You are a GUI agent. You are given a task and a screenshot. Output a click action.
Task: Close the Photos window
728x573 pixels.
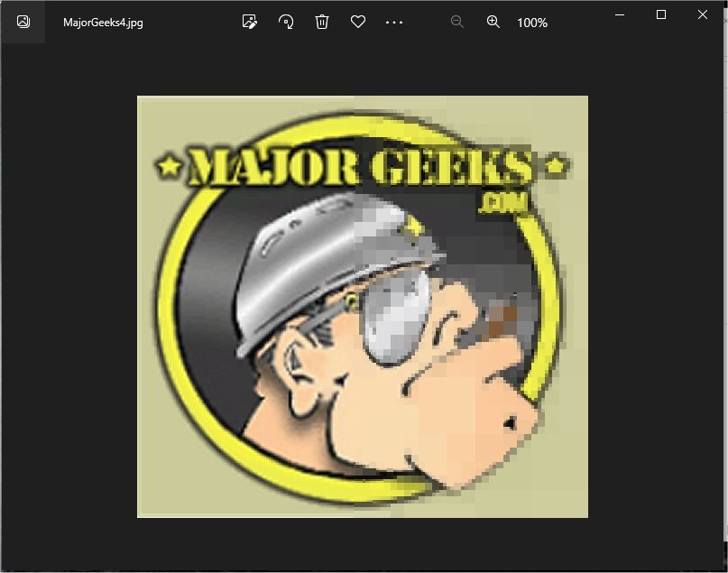pos(703,14)
